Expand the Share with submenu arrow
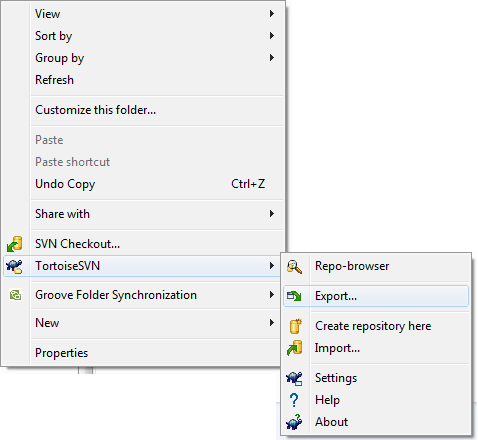This screenshot has width=478, height=440. pos(272,214)
